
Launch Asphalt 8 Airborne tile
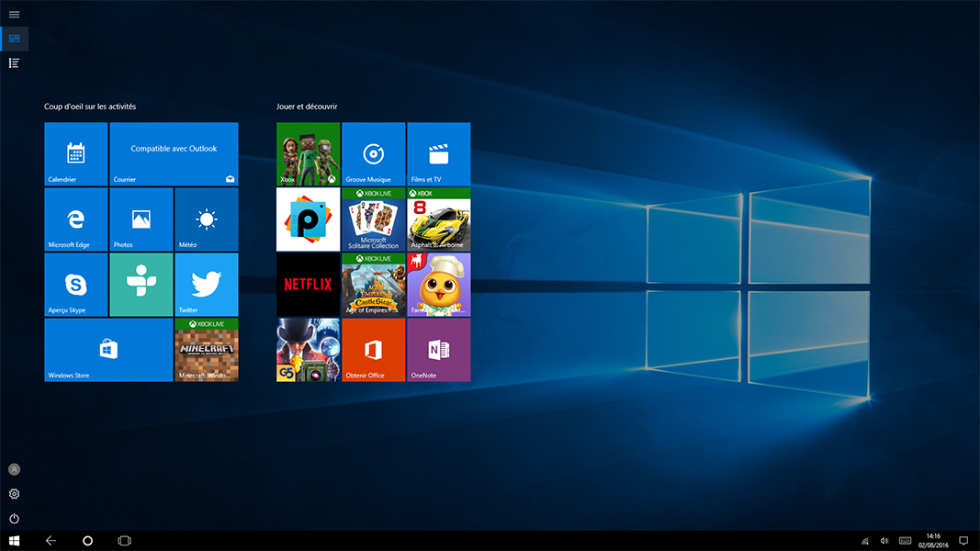[439, 219]
